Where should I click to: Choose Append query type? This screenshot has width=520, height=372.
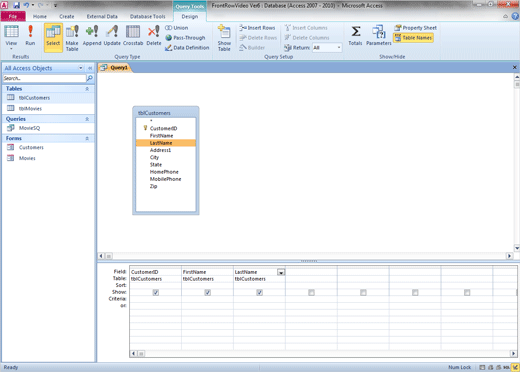[92, 35]
